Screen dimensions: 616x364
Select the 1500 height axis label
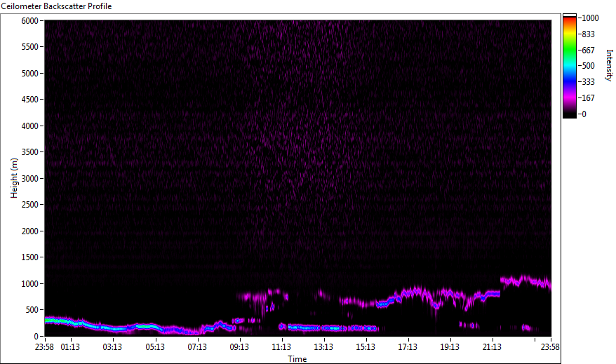[x=30, y=257]
